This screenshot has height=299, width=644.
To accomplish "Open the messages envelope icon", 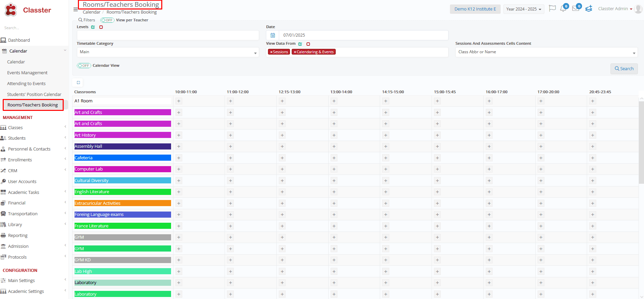I will click(576, 8).
